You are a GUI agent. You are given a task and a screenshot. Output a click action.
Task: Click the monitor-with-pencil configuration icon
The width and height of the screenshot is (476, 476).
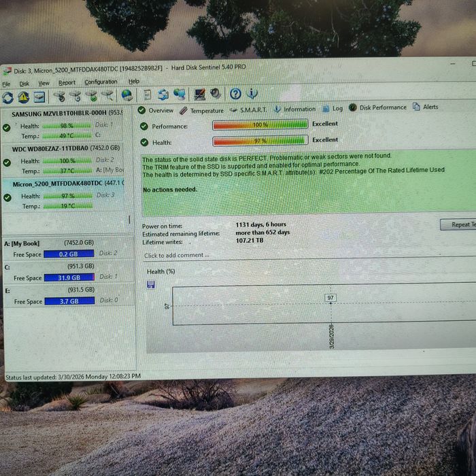(199, 94)
